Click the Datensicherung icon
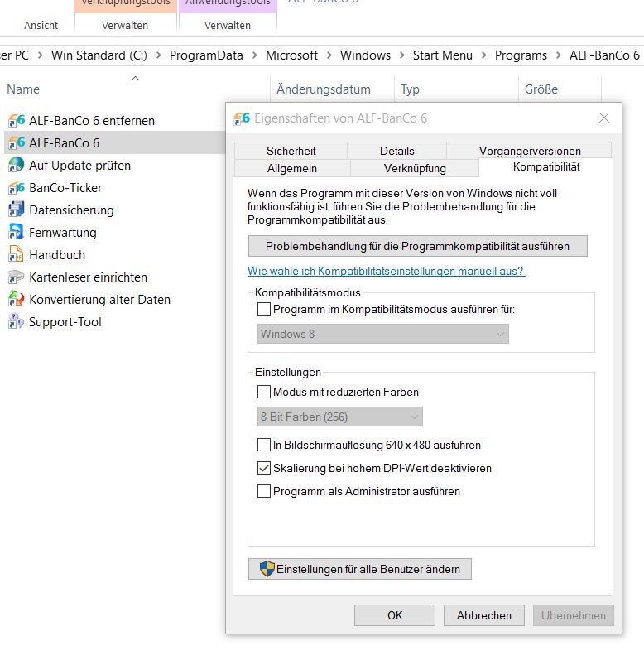This screenshot has height=665, width=644. (17, 210)
